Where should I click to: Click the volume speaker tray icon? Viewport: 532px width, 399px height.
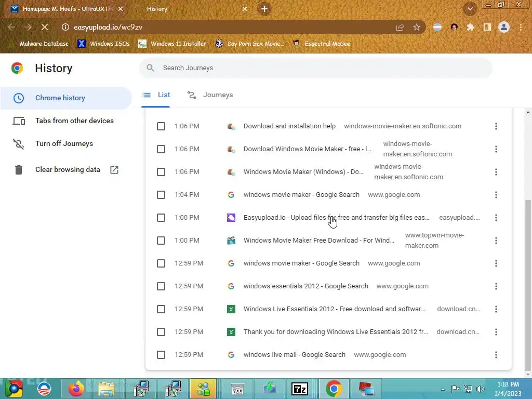tap(480, 389)
